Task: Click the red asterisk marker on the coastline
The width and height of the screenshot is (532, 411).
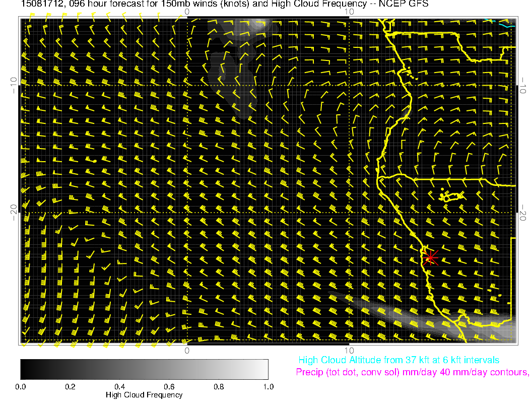Action: click(x=430, y=257)
